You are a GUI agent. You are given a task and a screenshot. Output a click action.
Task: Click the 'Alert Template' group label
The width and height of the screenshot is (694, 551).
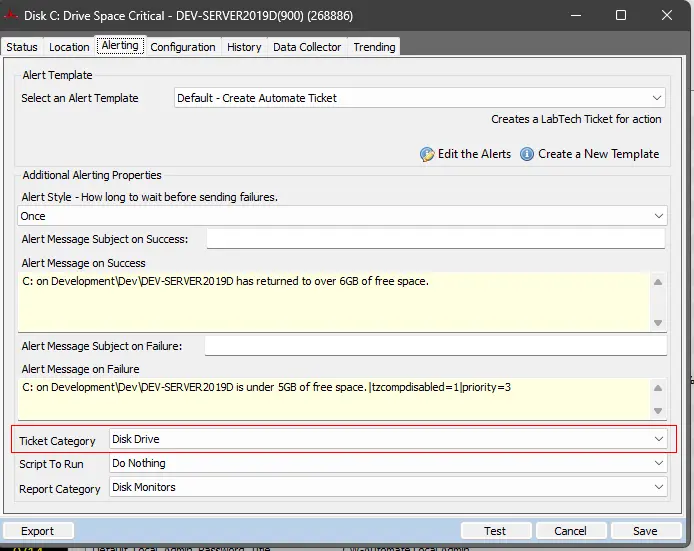click(58, 75)
